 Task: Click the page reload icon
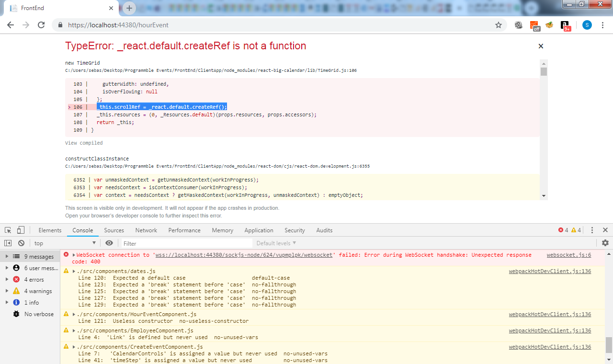[41, 25]
